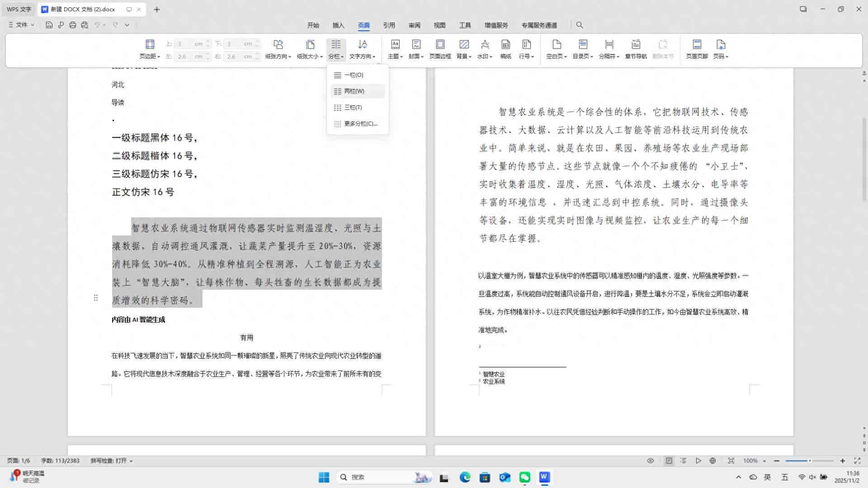Click the fit-page zoom icon
The height and width of the screenshot is (488, 868).
click(731, 460)
